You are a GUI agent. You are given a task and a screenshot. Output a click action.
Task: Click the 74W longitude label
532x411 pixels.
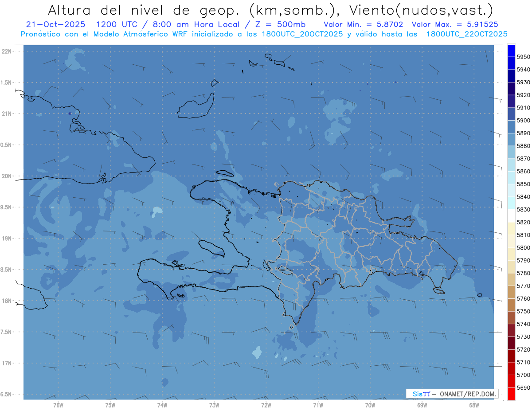coord(162,405)
